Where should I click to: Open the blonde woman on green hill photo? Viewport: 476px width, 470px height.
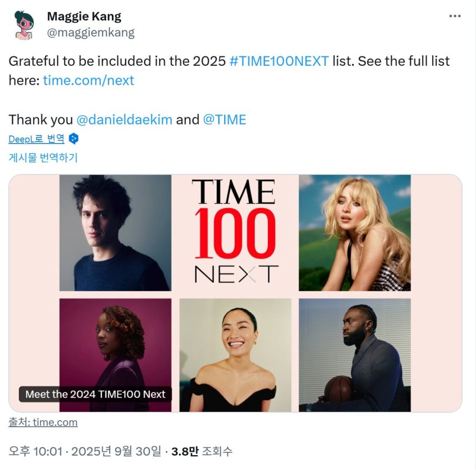pos(354,233)
